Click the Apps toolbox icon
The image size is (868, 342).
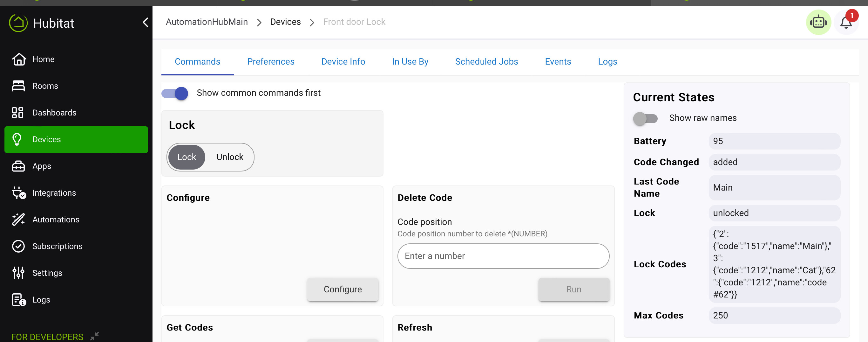18,166
